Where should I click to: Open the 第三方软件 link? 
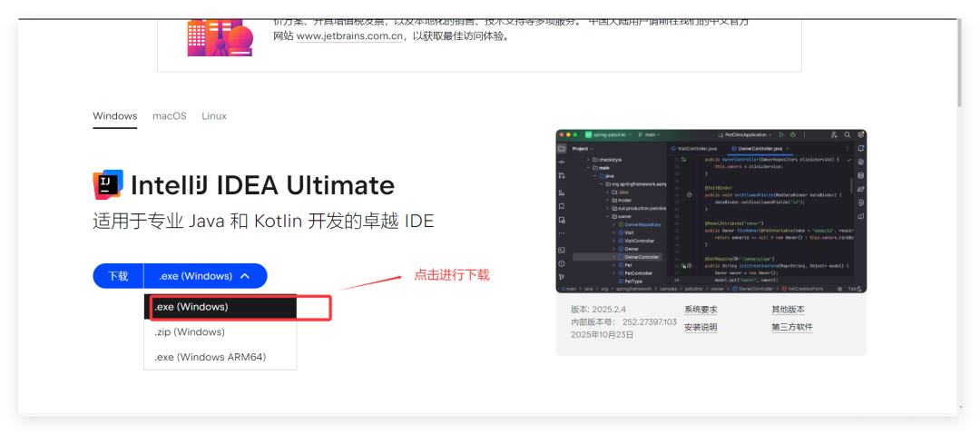tap(792, 327)
